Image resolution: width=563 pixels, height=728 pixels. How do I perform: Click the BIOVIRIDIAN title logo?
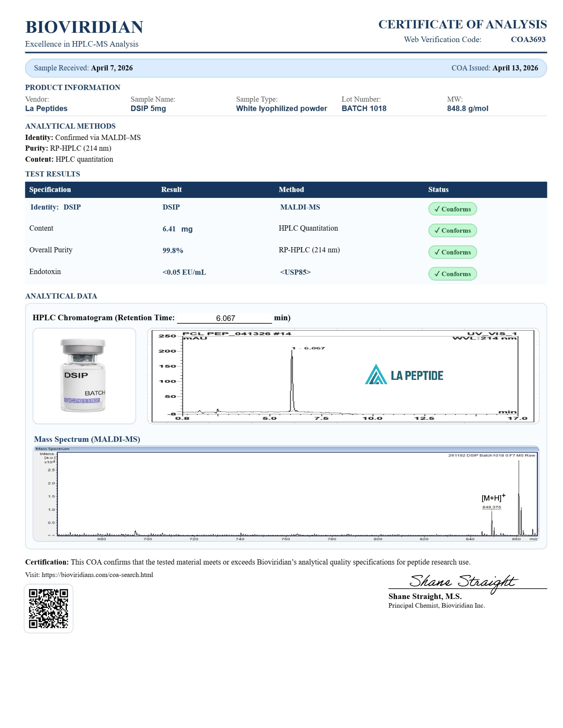84,27
